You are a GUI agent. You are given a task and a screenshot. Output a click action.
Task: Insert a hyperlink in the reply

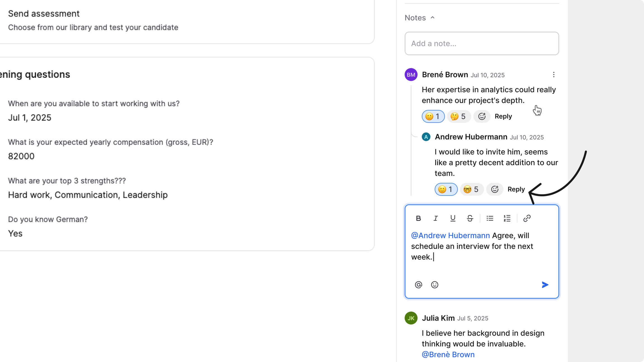click(527, 218)
